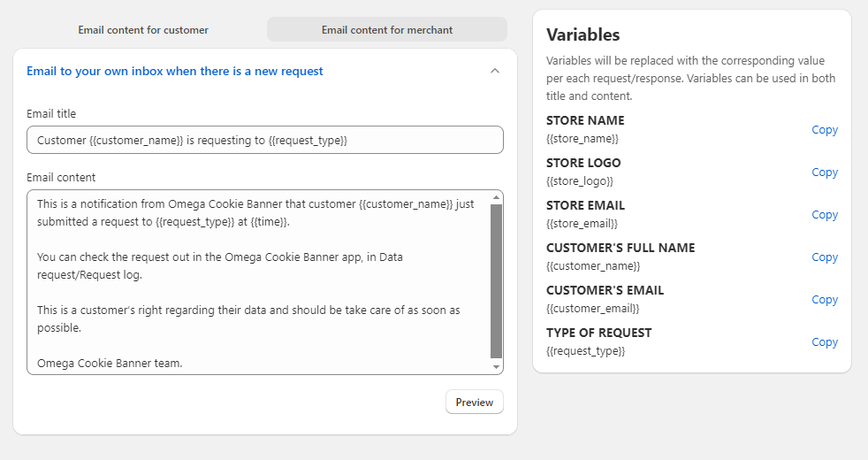Viewport: 868px width, 460px height.
Task: Copy the CUSTOMER'S EMAIL variable
Action: coord(824,300)
